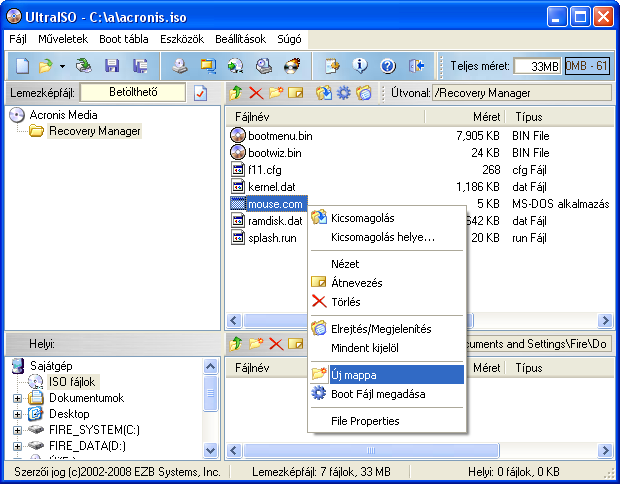Image resolution: width=620 pixels, height=484 pixels.
Task: Choose Új mappa in the context menu
Action: [x=387, y=374]
